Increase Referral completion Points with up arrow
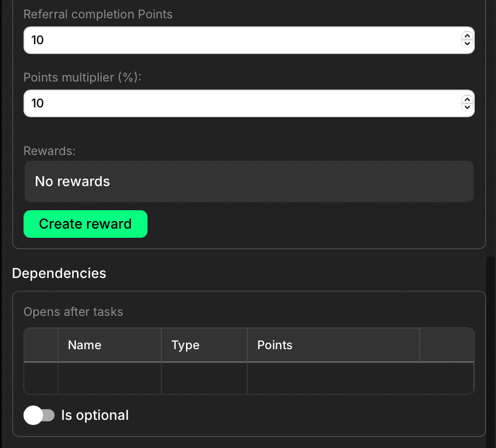This screenshot has width=496, height=448. pyautogui.click(x=467, y=36)
